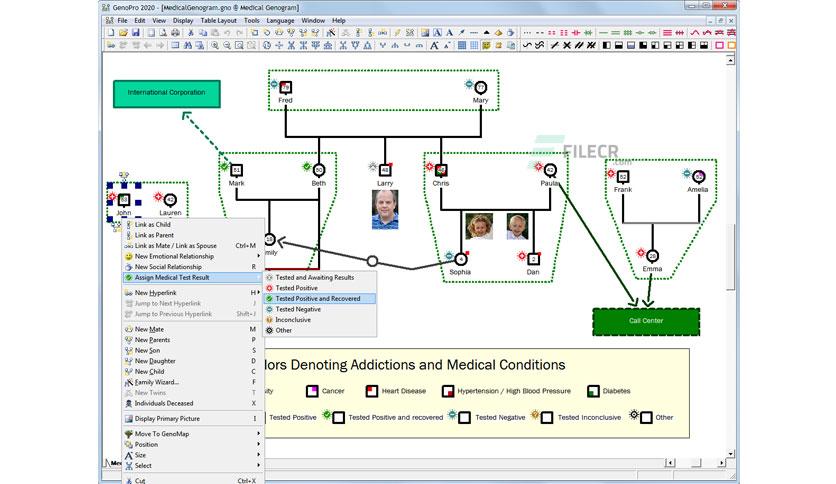Open the Help menu
Viewport: 836px width, 484px height.
coord(339,20)
